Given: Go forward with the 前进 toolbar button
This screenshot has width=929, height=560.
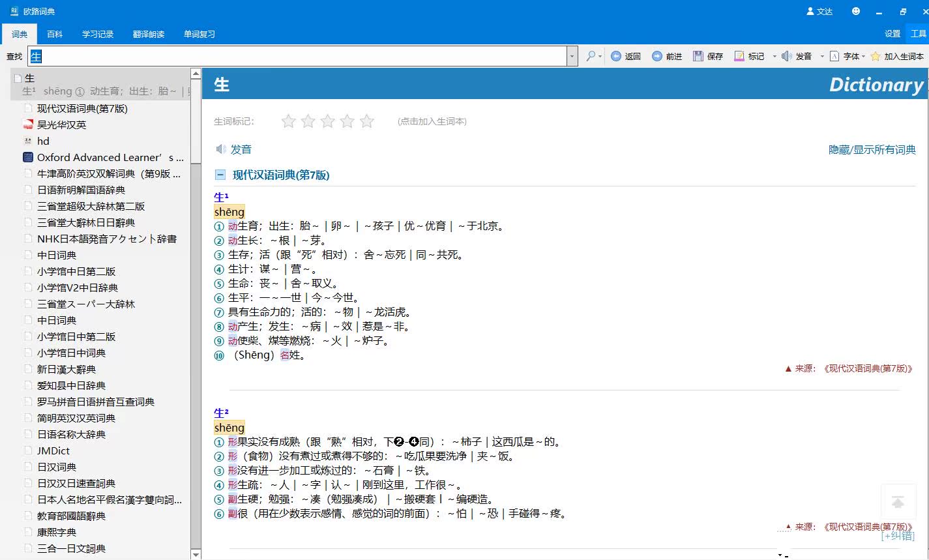Looking at the screenshot, I should [667, 56].
